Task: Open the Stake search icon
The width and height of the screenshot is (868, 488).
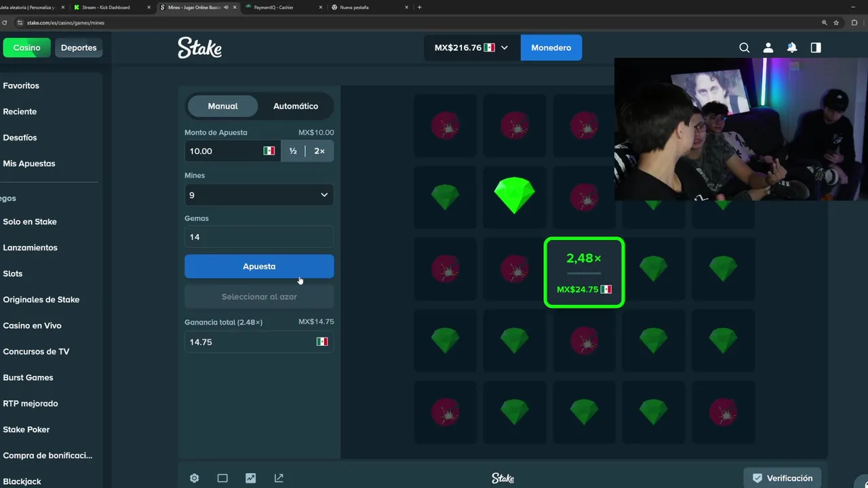Action: coord(744,47)
